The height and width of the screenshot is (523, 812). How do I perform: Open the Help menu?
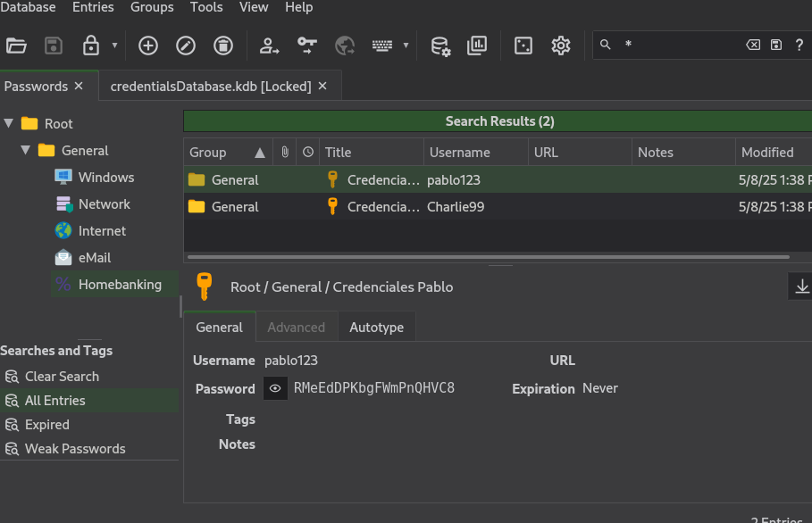coord(298,7)
